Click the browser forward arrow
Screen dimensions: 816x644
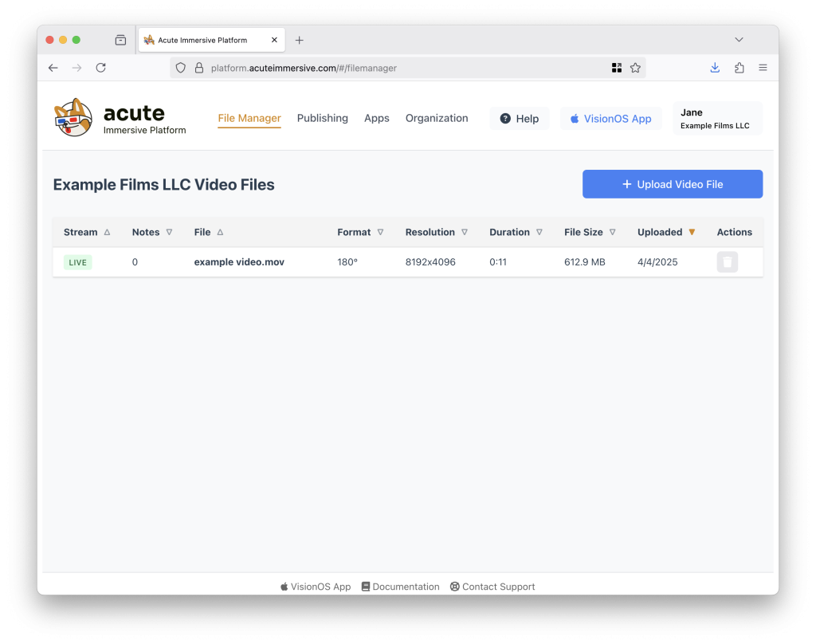pos(76,68)
